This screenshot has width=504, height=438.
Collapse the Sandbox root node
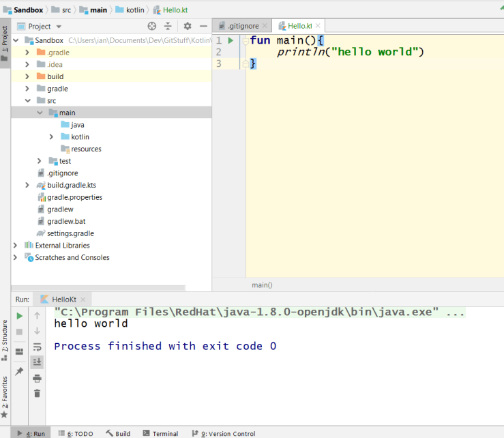pyautogui.click(x=16, y=40)
